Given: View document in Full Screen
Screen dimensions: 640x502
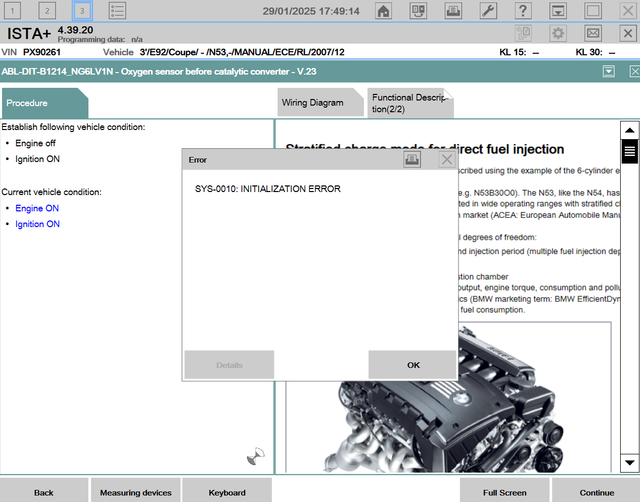Looking at the screenshot, I should 504,492.
